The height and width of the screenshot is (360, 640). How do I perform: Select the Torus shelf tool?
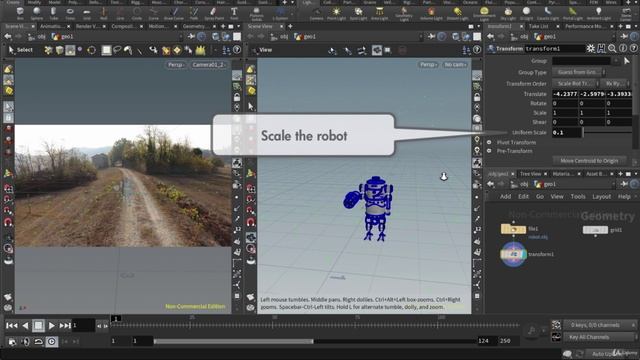point(70,13)
